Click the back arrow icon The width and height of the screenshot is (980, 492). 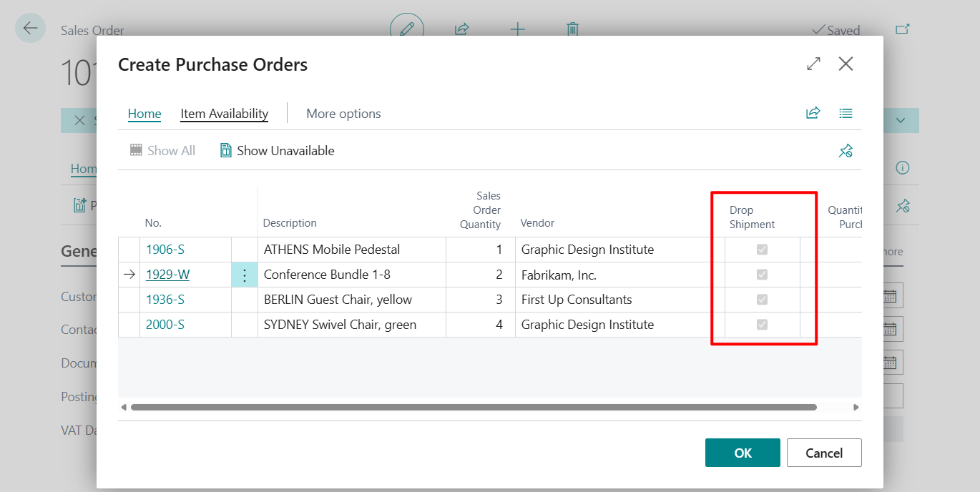point(29,28)
